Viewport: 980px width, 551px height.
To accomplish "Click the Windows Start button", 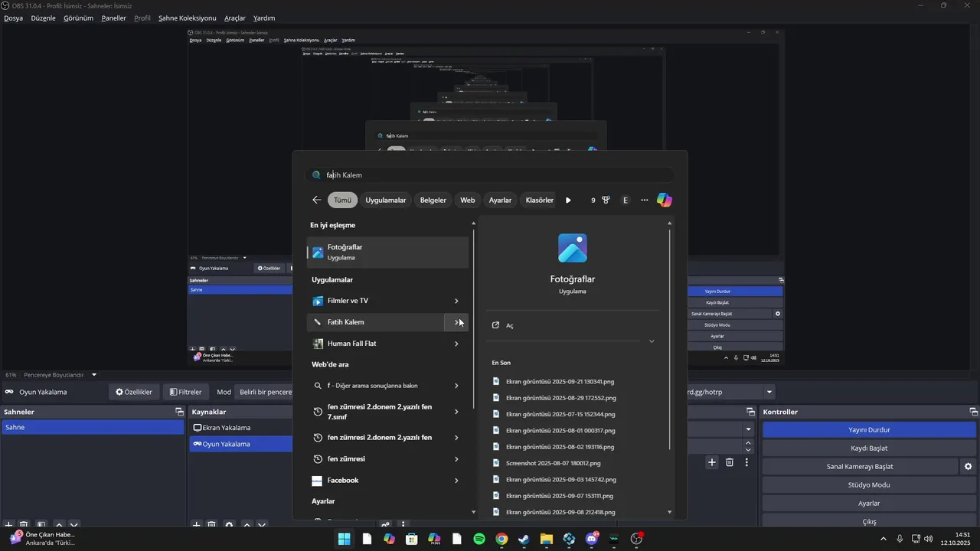I will click(x=345, y=539).
